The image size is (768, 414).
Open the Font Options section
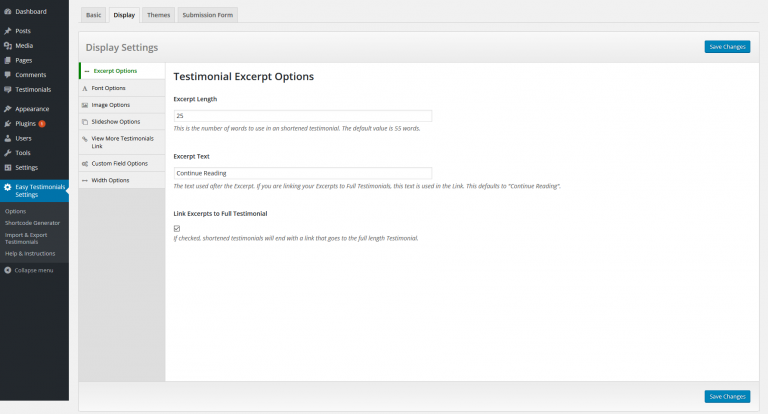(x=108, y=88)
